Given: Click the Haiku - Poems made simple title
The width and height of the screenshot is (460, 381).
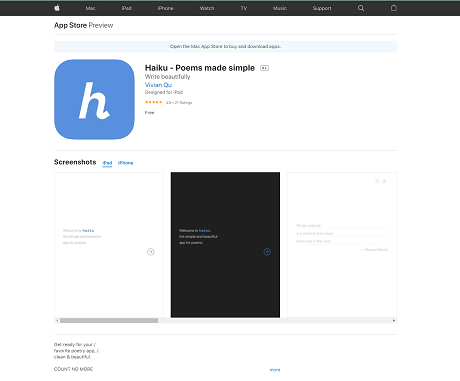Looking at the screenshot, I should coord(200,68).
